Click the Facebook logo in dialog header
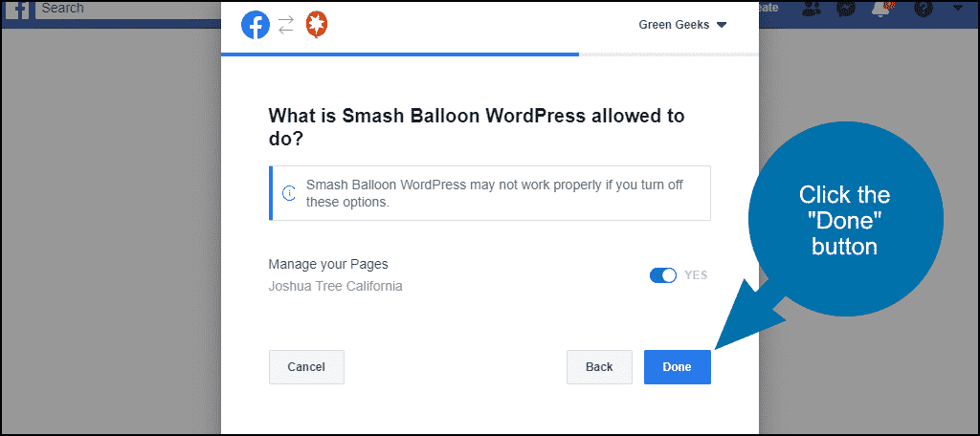The height and width of the screenshot is (436, 980). click(x=255, y=25)
